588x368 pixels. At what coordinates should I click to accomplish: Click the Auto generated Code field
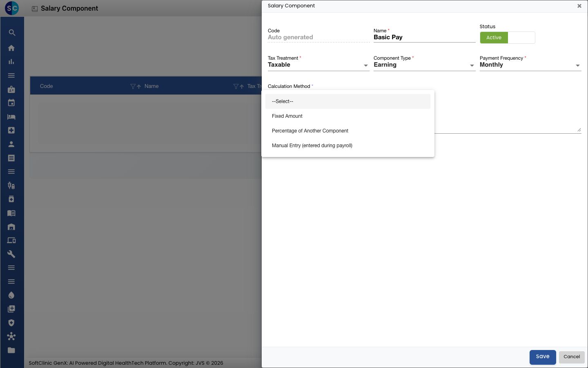click(x=318, y=37)
